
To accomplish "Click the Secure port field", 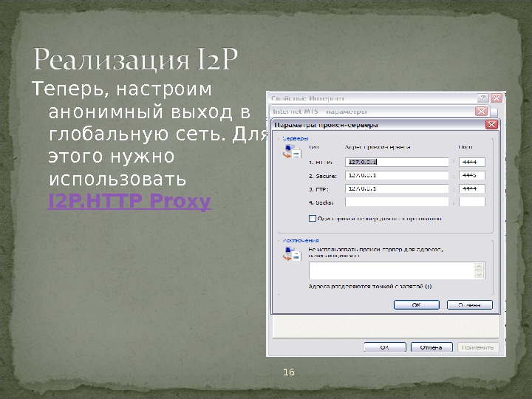I will click(472, 175).
